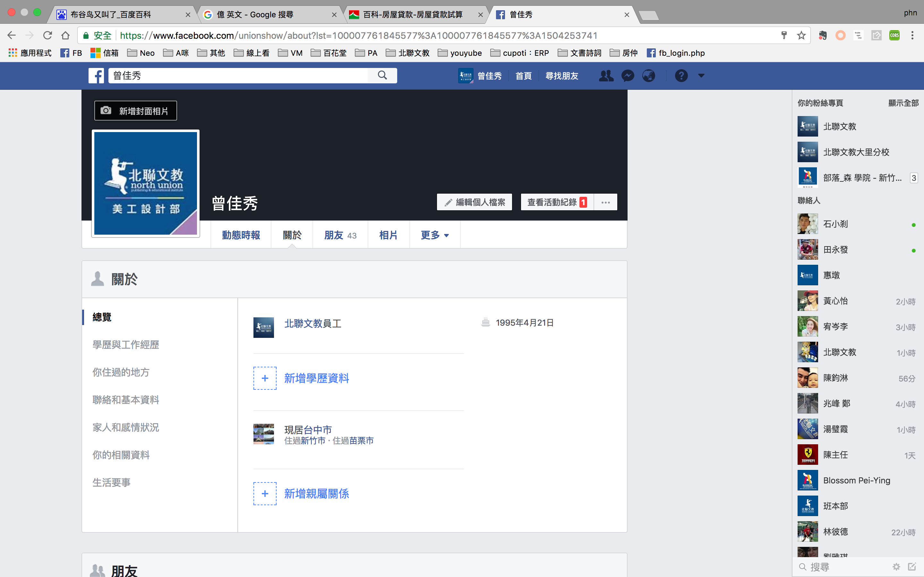924x577 pixels.
Task: Click the Facebook search input field
Action: 237,76
